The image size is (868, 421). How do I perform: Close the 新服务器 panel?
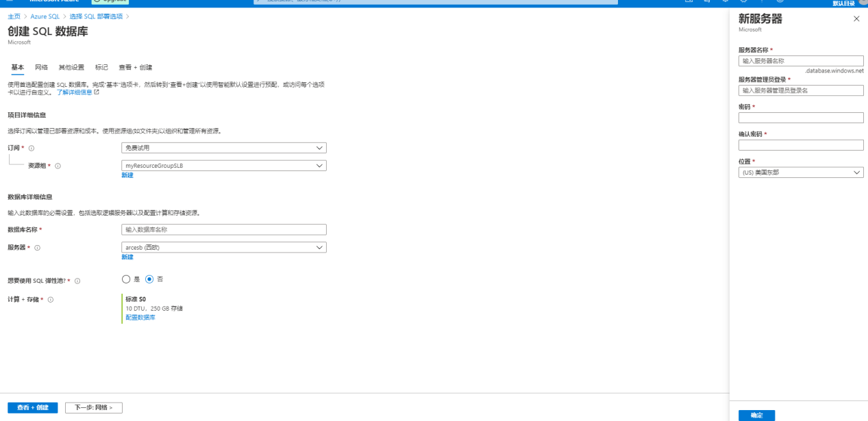pos(856,19)
